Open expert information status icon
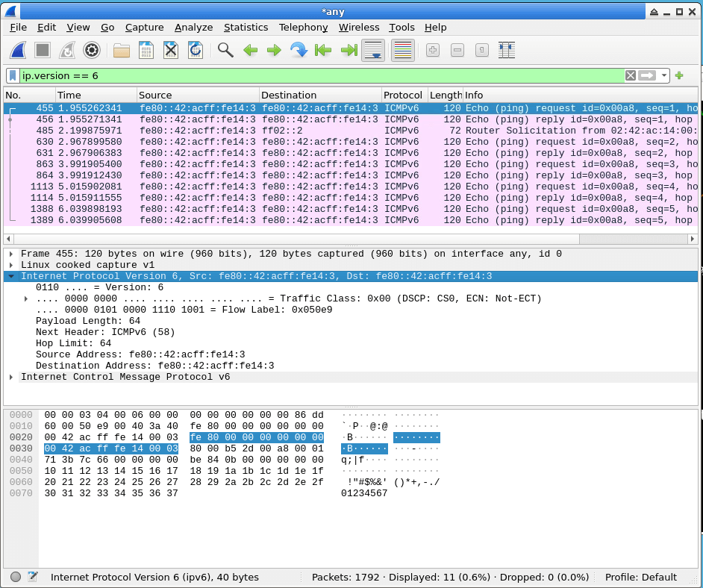 coord(16,577)
